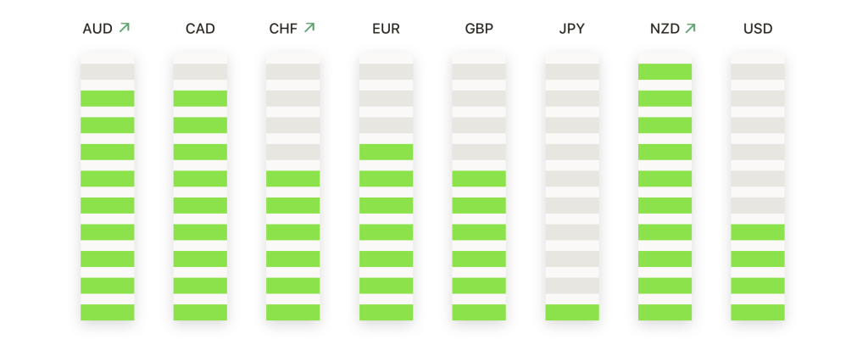Click the topmost green bar in EUR column
The width and height of the screenshot is (868, 345).
pyautogui.click(x=387, y=152)
